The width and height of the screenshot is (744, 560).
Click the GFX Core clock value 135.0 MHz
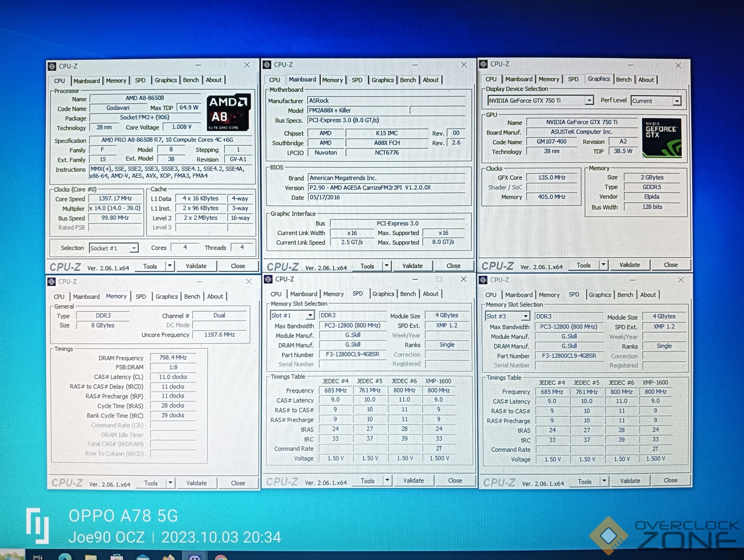552,177
